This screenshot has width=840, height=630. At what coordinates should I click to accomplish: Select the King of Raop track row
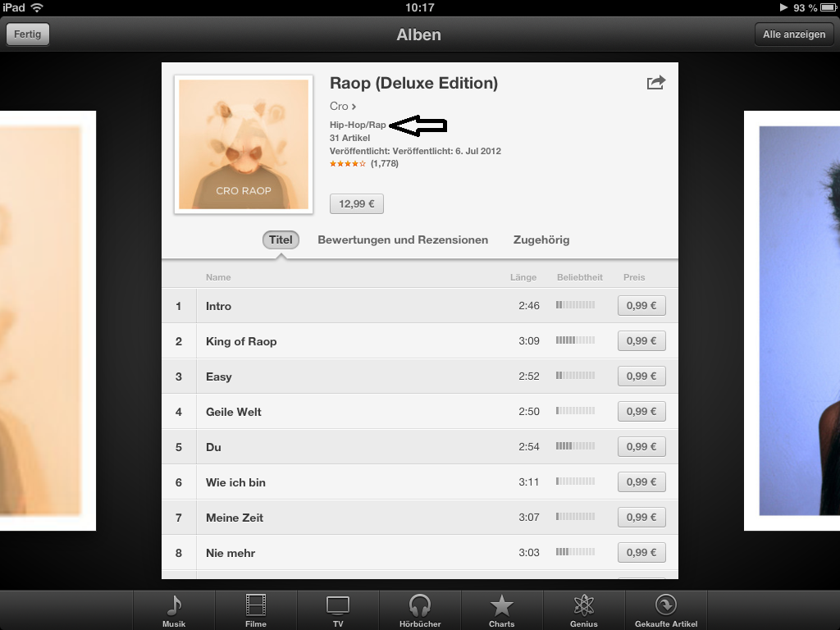[x=420, y=340]
